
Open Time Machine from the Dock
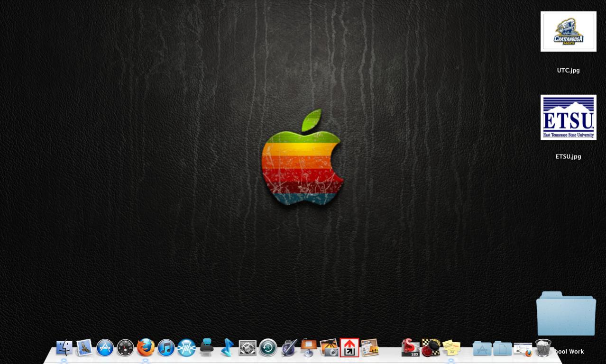click(x=268, y=348)
